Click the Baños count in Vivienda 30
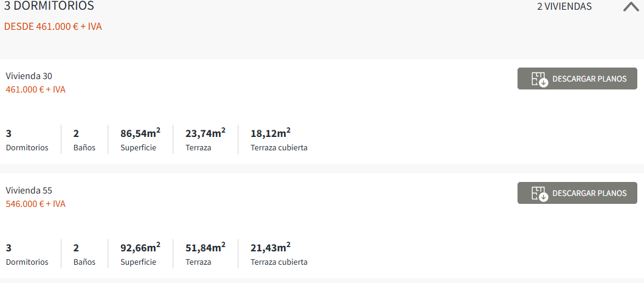The image size is (644, 283). point(77,134)
